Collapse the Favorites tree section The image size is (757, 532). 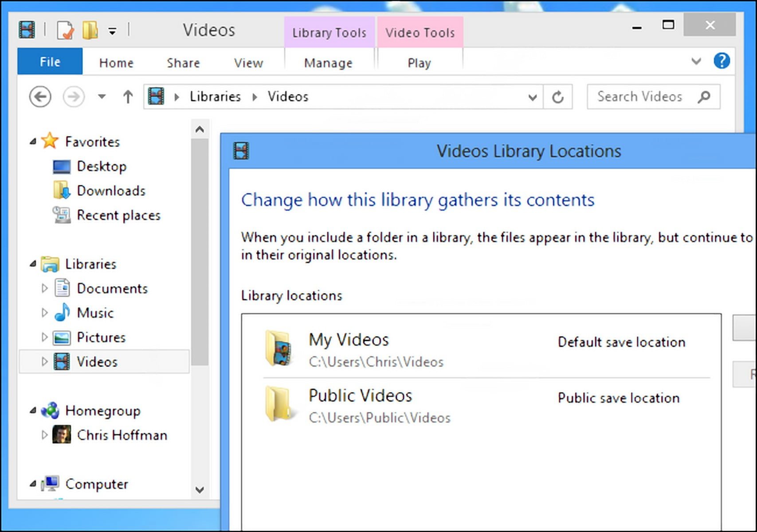point(33,142)
